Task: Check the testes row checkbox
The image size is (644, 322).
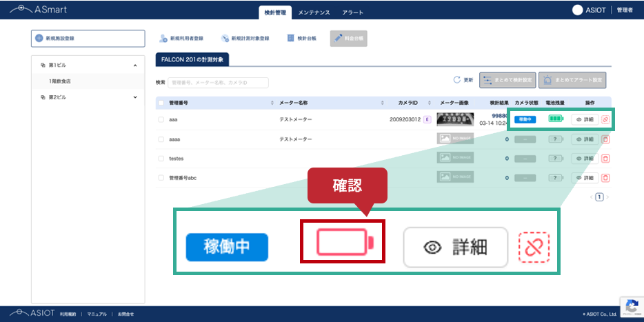Action: tap(161, 158)
